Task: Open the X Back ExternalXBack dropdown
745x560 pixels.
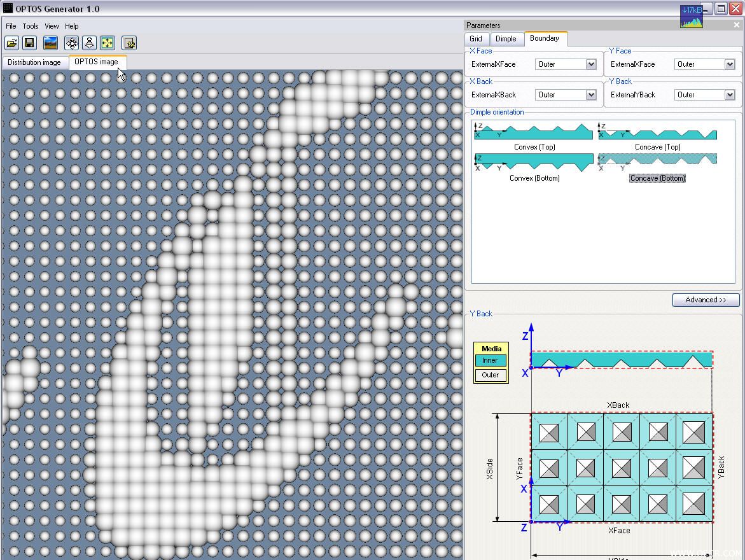Action: 566,95
